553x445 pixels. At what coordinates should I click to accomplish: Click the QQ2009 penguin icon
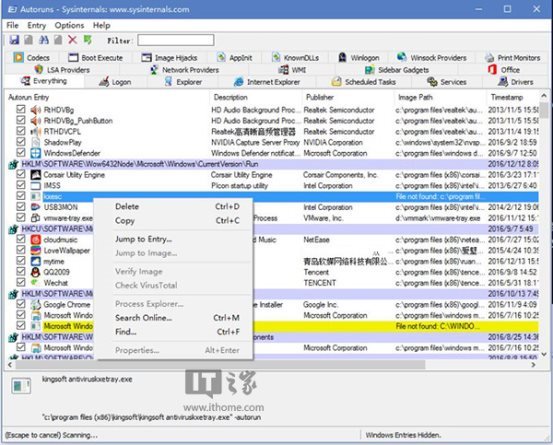tap(36, 272)
